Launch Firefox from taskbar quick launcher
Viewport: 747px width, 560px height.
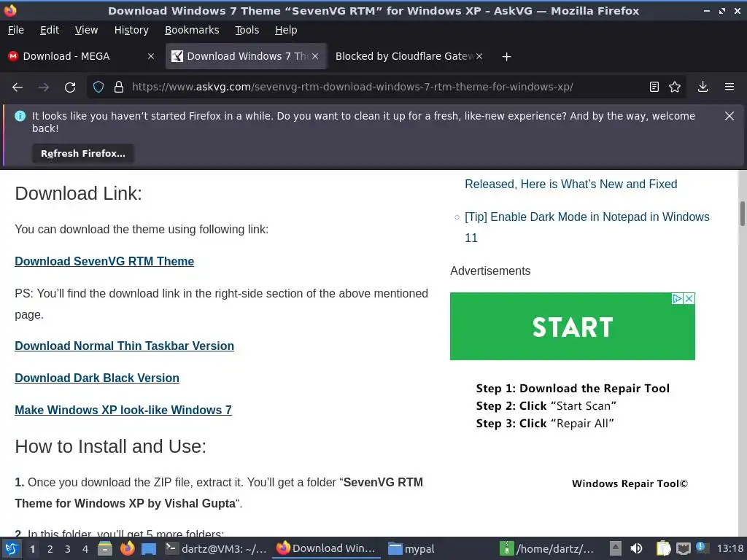click(x=127, y=548)
